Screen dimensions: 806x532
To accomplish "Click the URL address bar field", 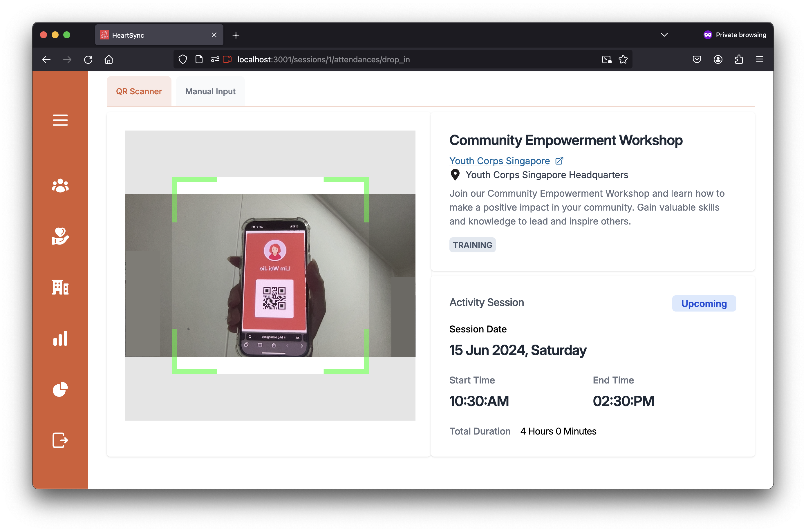I will click(373, 59).
